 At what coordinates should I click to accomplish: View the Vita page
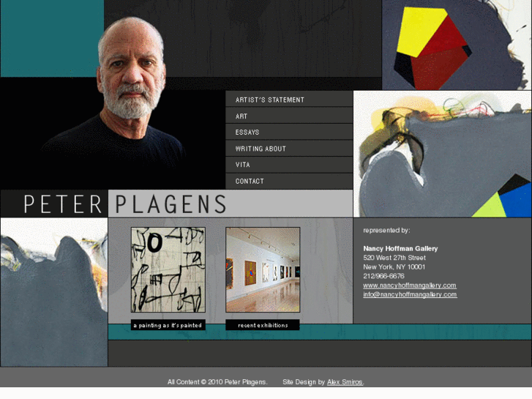[289, 165]
